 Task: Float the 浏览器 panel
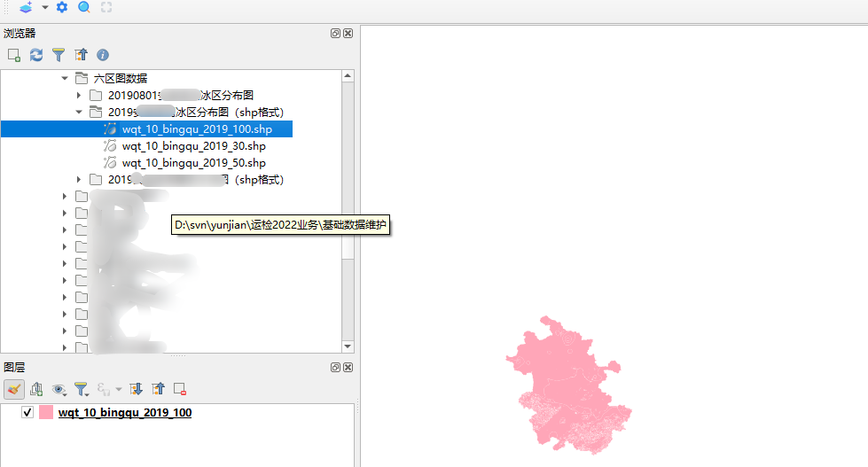(335, 33)
